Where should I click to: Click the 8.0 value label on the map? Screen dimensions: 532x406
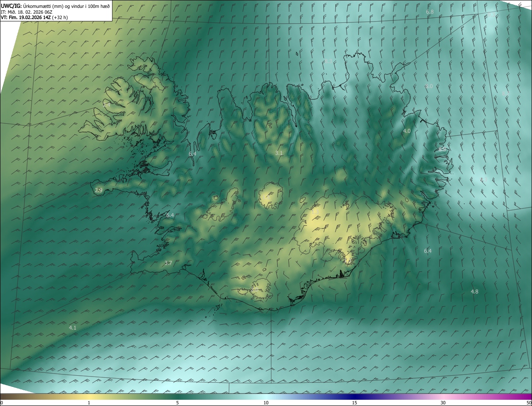pyautogui.click(x=429, y=86)
